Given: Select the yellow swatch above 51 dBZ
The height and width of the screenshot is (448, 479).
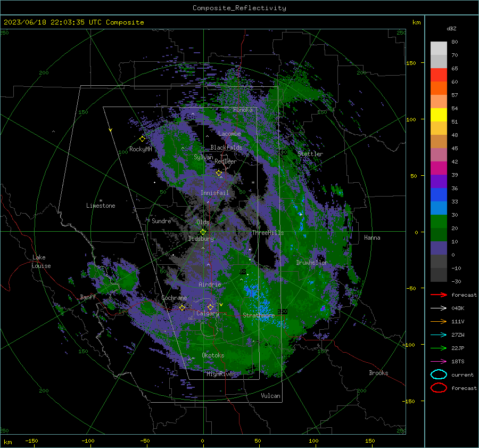Looking at the screenshot, I should (x=439, y=115).
